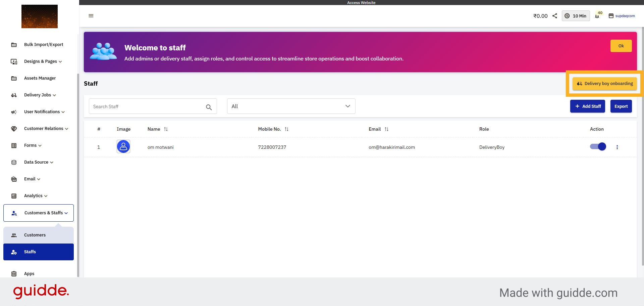
Task: Click om motwani's profile image thumbnail
Action: tap(123, 146)
